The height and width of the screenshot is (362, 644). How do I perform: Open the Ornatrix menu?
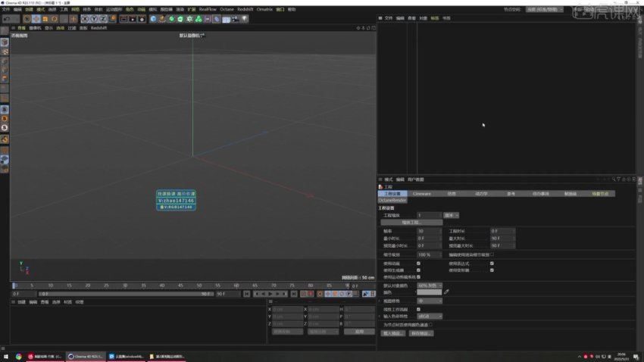264,9
